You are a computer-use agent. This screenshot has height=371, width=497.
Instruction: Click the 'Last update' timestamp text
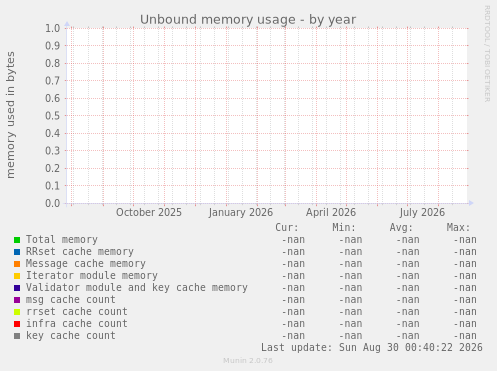click(372, 348)
